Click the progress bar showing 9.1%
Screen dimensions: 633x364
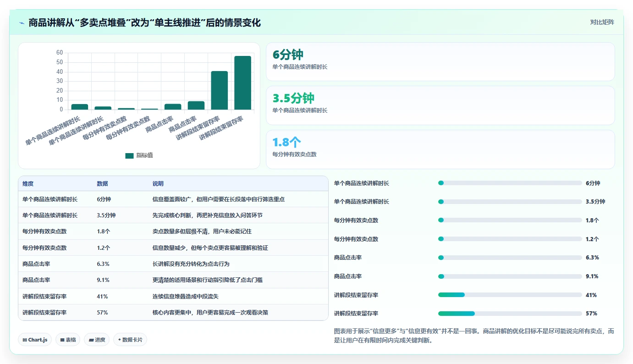tap(510, 276)
